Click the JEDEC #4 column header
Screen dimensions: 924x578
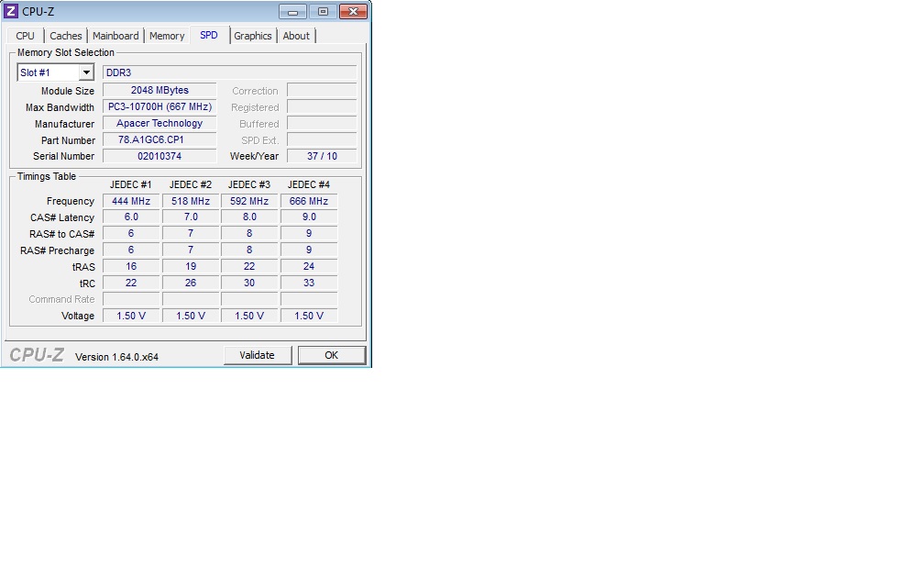(x=309, y=184)
